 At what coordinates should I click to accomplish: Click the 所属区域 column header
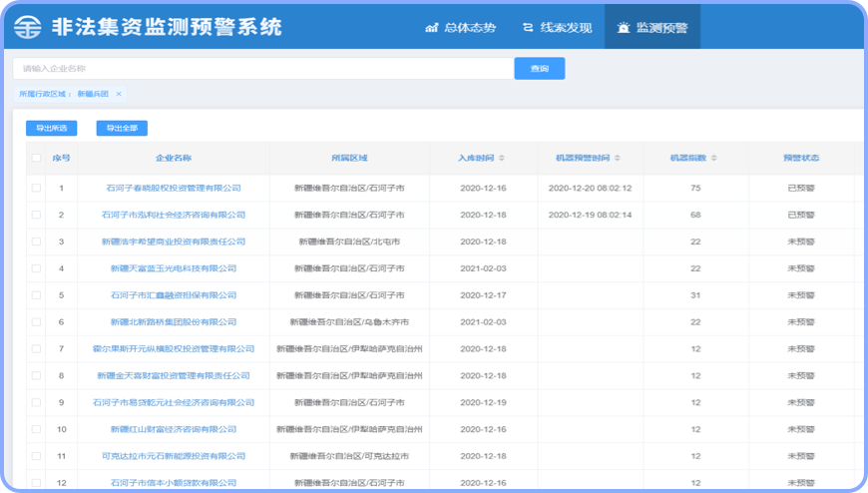coord(349,158)
